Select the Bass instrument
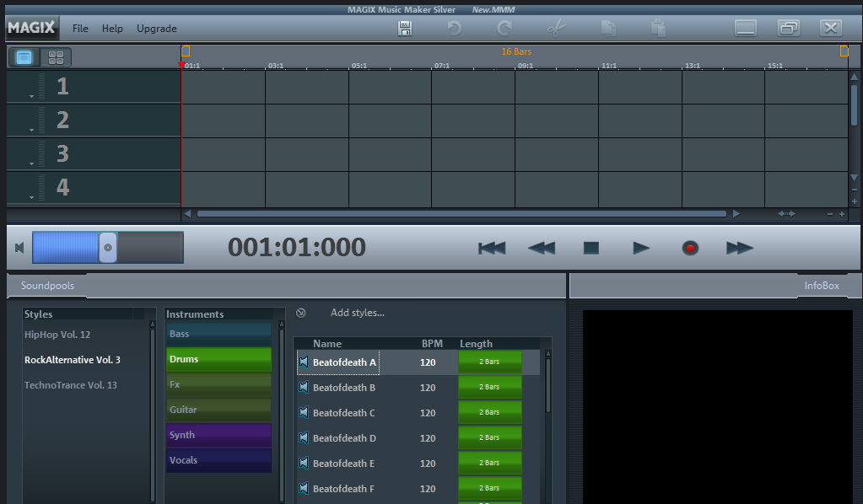 [218, 334]
